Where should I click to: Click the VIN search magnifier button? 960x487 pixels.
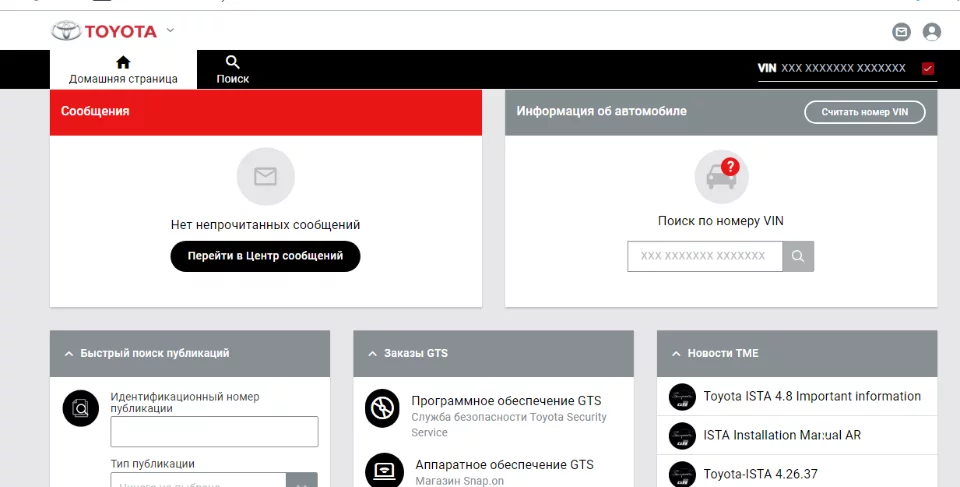point(798,256)
